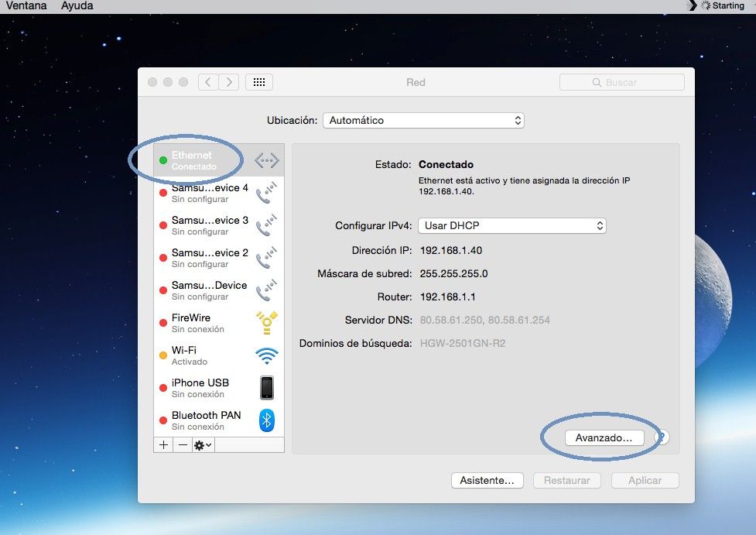This screenshot has width=756, height=535.
Task: Click the red iPhone USB status dot
Action: (x=163, y=388)
